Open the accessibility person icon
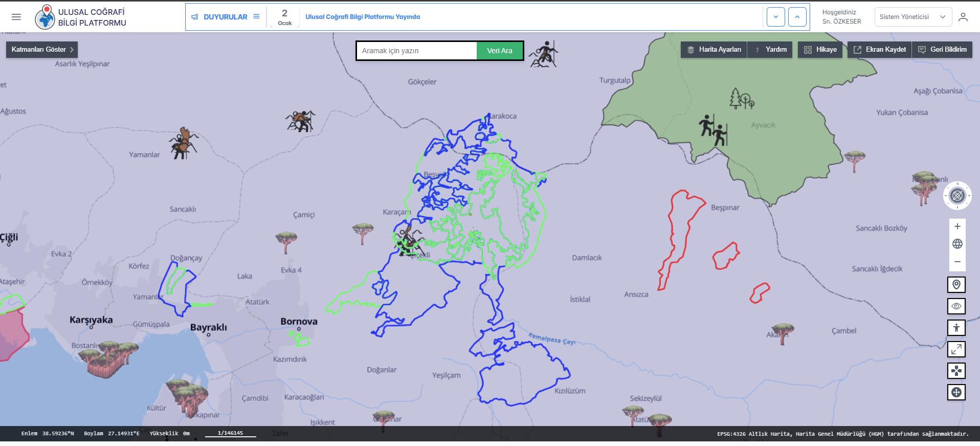This screenshot has height=446, width=980. coord(956,328)
